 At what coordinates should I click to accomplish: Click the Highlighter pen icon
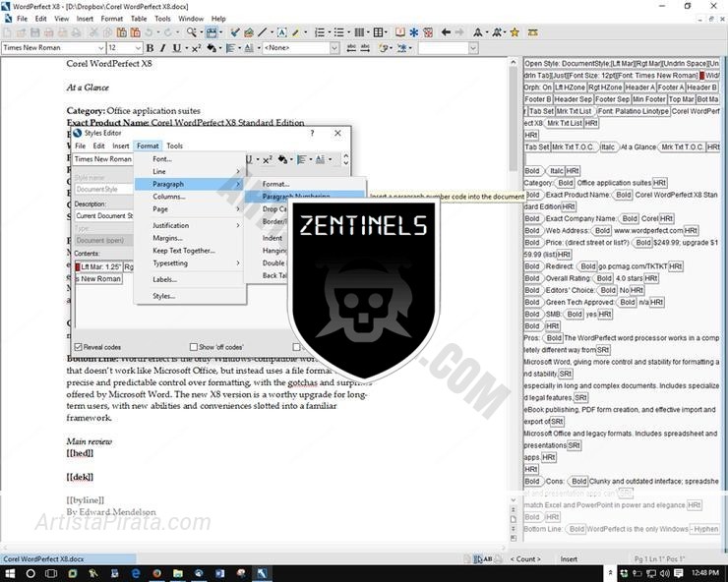click(296, 32)
